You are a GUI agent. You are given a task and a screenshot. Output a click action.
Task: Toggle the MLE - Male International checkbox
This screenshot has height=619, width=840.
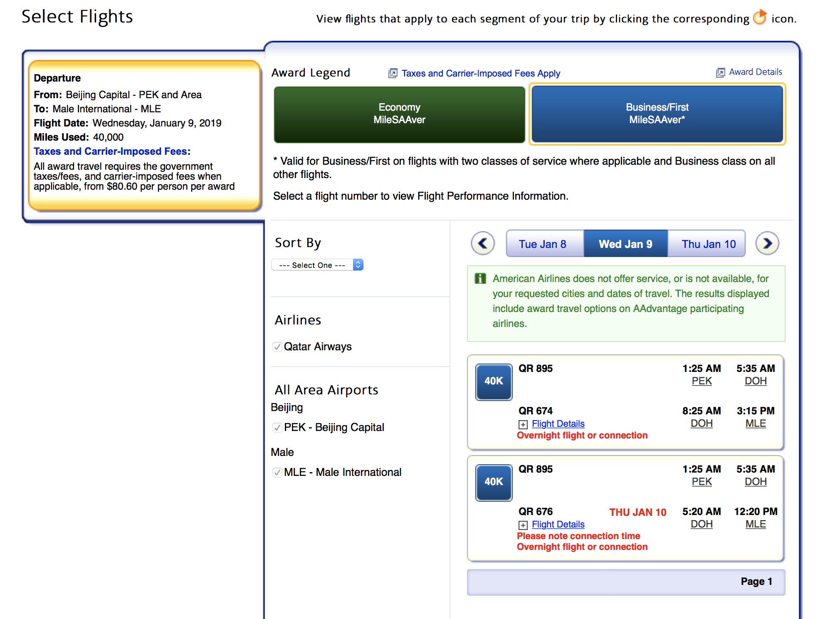point(277,472)
